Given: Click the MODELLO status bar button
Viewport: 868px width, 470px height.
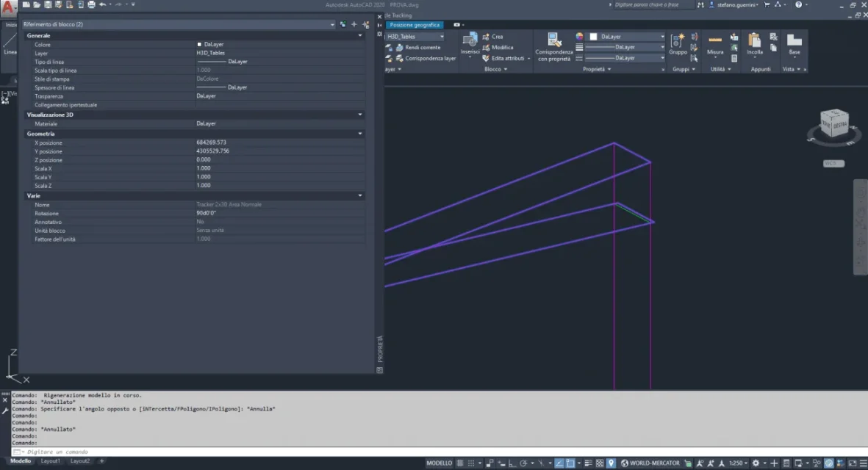Looking at the screenshot, I should 439,463.
